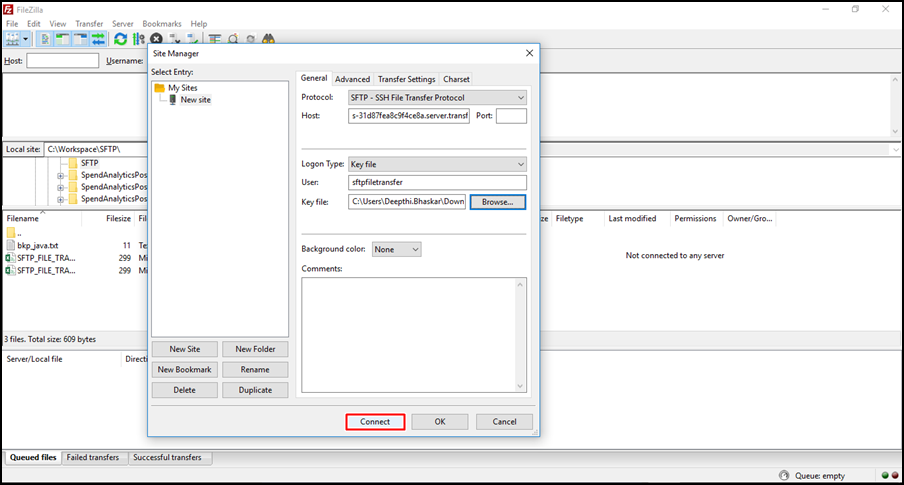Viewport: 904px width, 485px height.
Task: Click the Port input field
Action: [x=511, y=116]
